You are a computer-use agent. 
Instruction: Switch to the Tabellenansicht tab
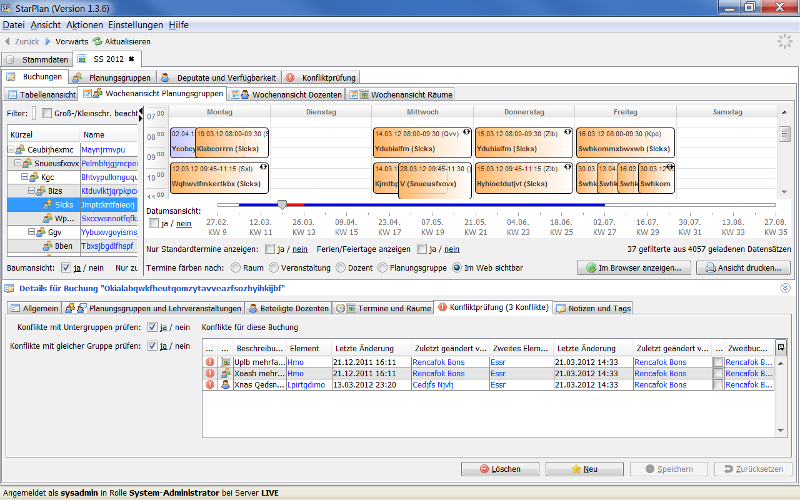click(41, 94)
